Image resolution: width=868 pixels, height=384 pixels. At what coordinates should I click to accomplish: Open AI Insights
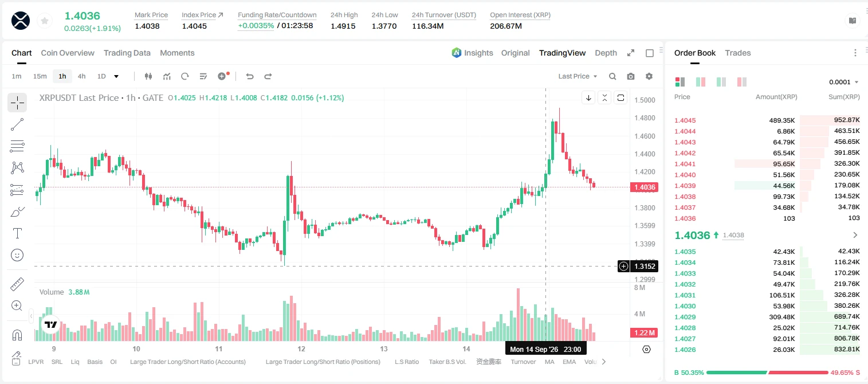click(472, 53)
